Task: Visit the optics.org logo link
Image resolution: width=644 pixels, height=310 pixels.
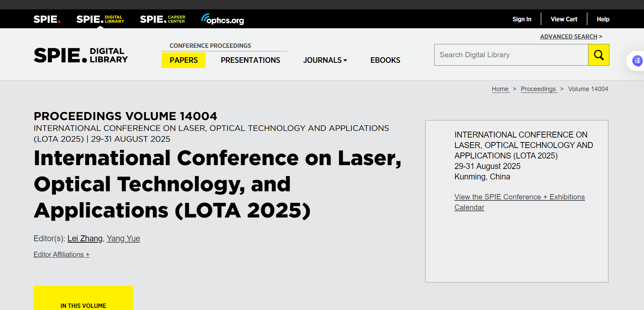Action: point(222,20)
